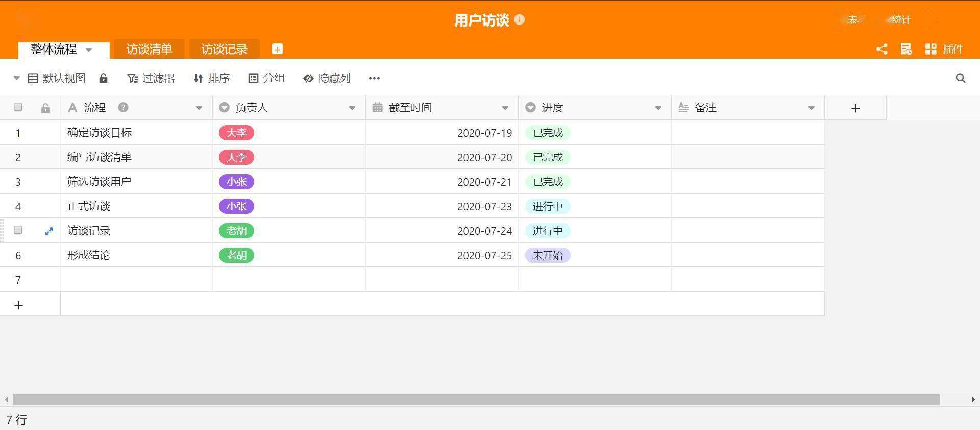The image size is (980, 430).
Task: Select date cell 2020-07-20
Action: click(x=442, y=157)
